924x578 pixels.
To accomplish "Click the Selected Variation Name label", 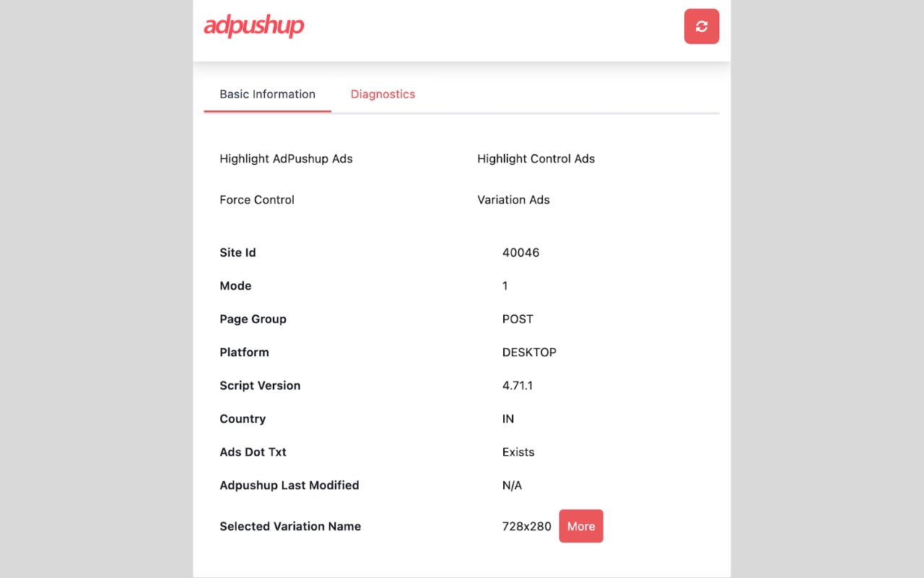I will (290, 526).
